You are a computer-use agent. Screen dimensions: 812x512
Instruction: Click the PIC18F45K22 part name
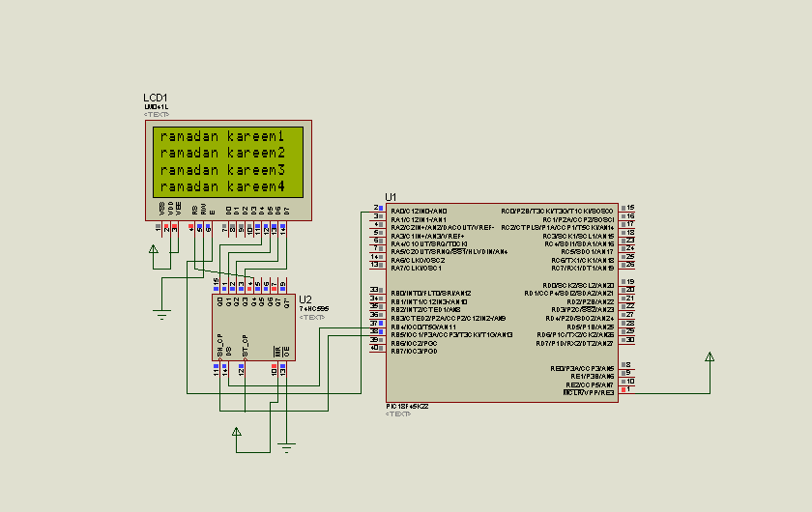tap(407, 407)
